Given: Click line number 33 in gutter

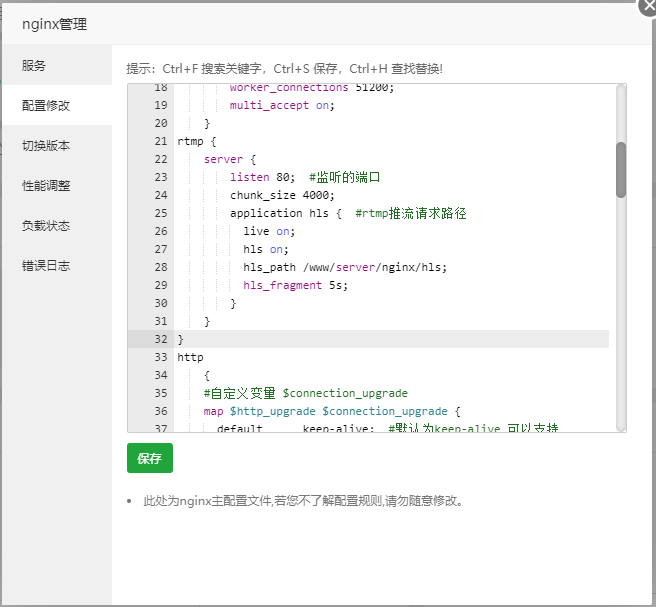Looking at the screenshot, I should (x=161, y=357).
